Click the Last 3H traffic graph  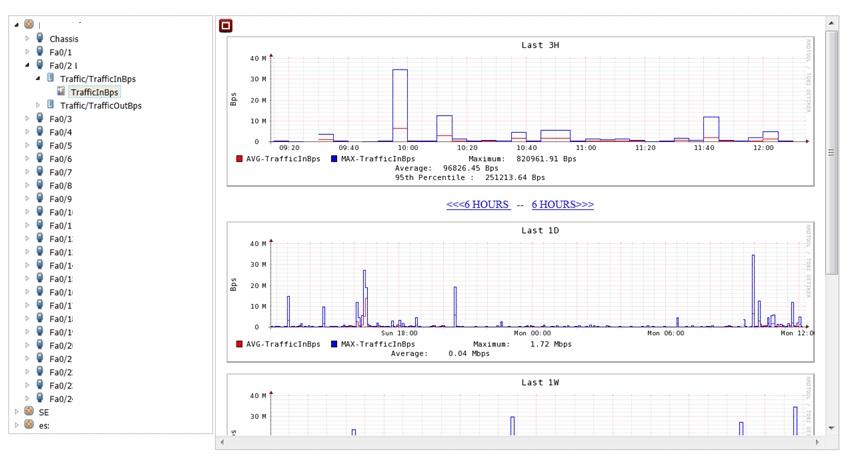[520, 112]
